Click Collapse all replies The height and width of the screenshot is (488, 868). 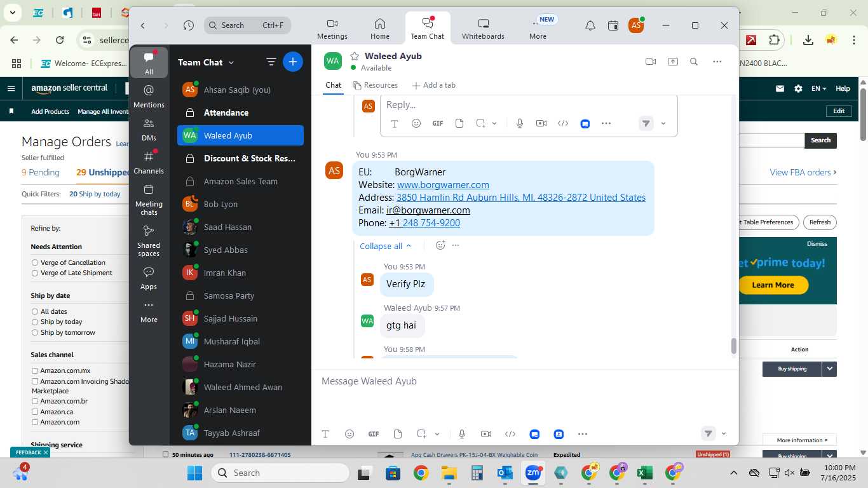click(x=385, y=246)
